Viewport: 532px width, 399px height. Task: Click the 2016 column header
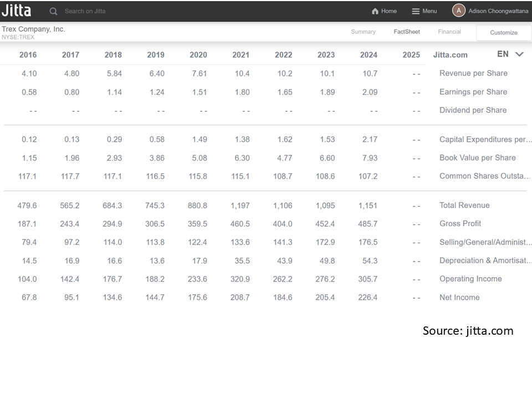[x=28, y=55]
